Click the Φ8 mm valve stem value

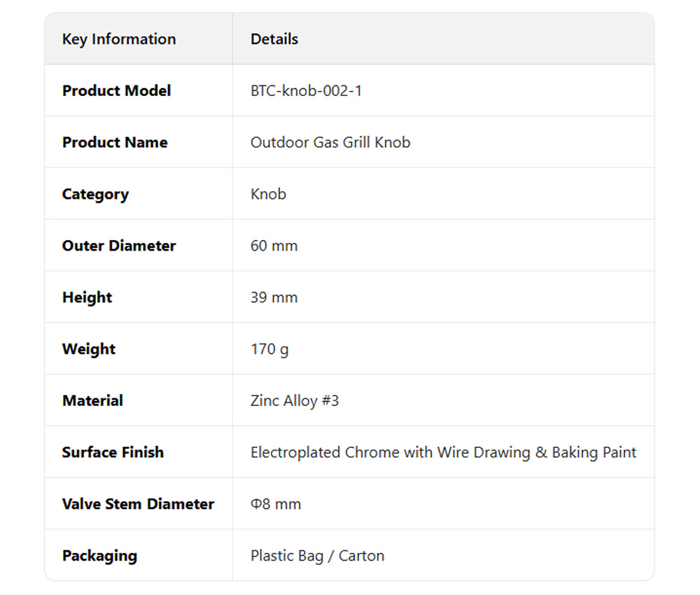[276, 505]
